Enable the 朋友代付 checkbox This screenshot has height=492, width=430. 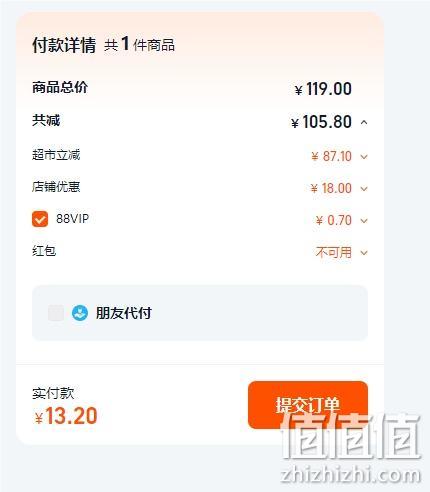[56, 313]
